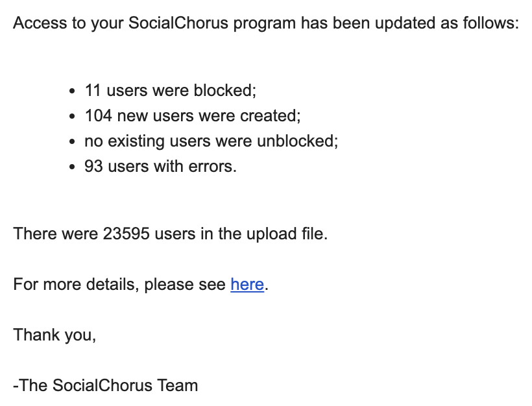Click the "11 users were blocked" line
Image resolution: width=532 pixels, height=406 pixels.
pos(171,91)
